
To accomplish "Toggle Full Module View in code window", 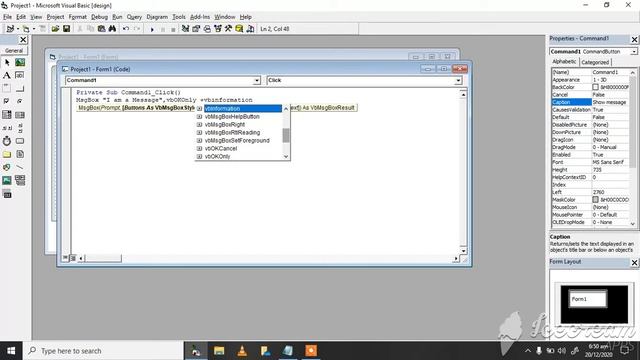I will (73, 258).
